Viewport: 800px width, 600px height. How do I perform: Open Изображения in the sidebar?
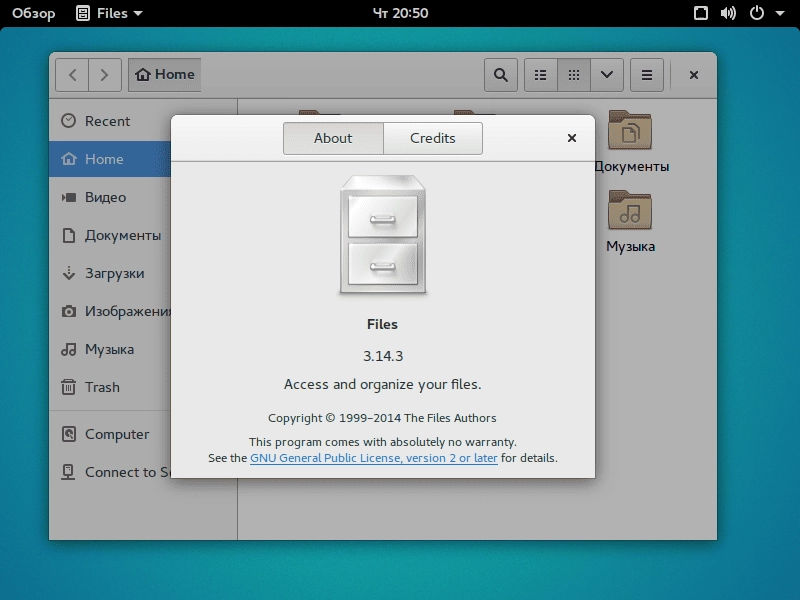coord(110,311)
